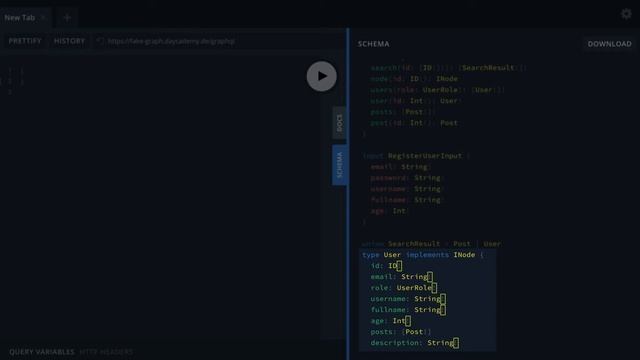Screen dimensions: 640x360
Task: Click 'id: ID' in type User
Action: click(x=386, y=266)
